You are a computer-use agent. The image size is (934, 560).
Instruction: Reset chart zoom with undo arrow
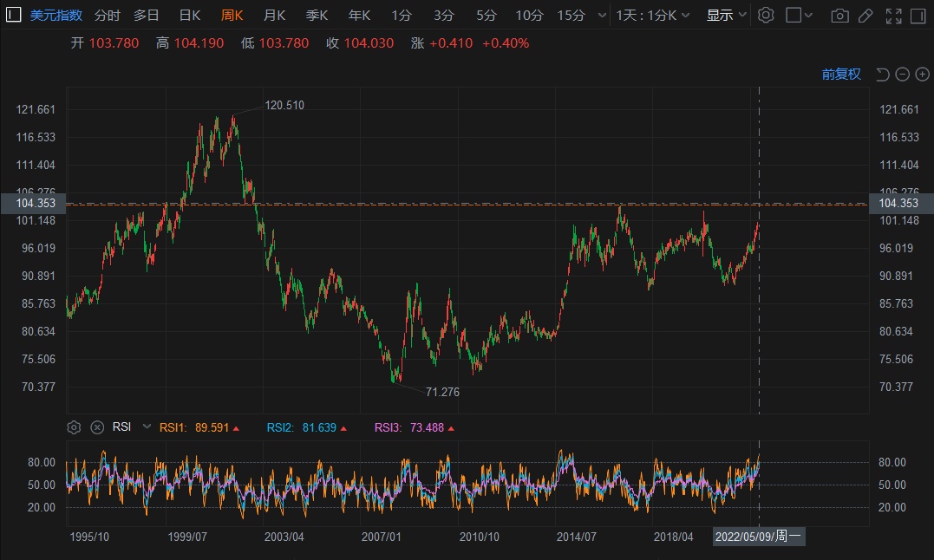tap(883, 75)
